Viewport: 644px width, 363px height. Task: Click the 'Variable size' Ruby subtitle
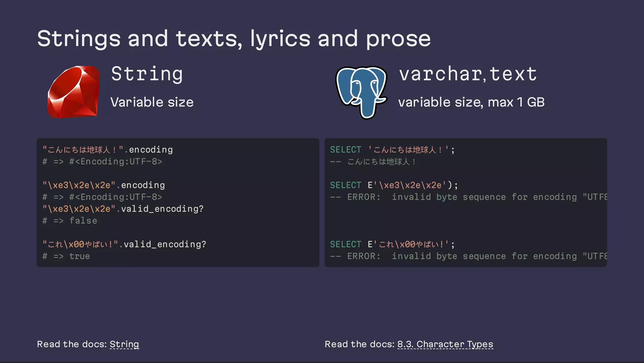pyautogui.click(x=152, y=102)
